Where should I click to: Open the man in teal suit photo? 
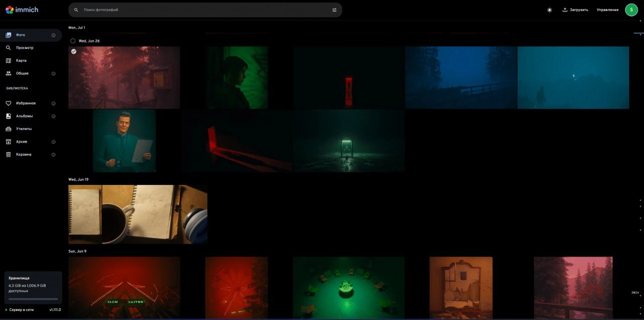124,141
